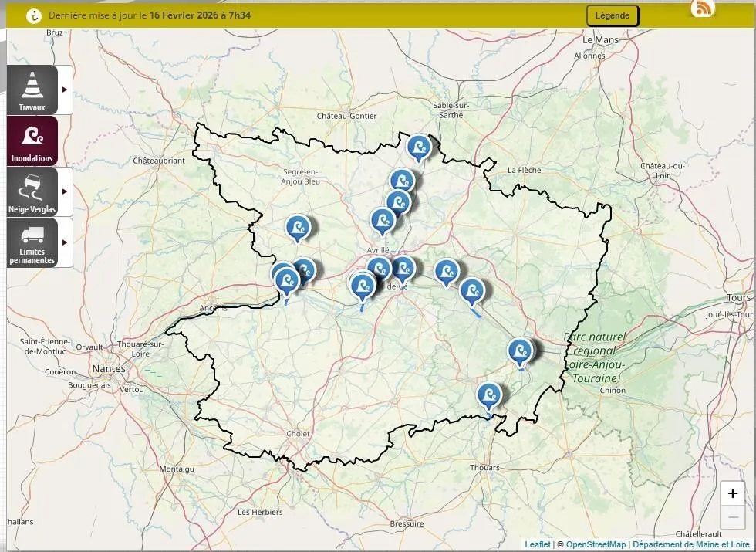Follow the Département de Maine et Loire link
Image resolution: width=756 pixels, height=552 pixels.
(x=690, y=544)
